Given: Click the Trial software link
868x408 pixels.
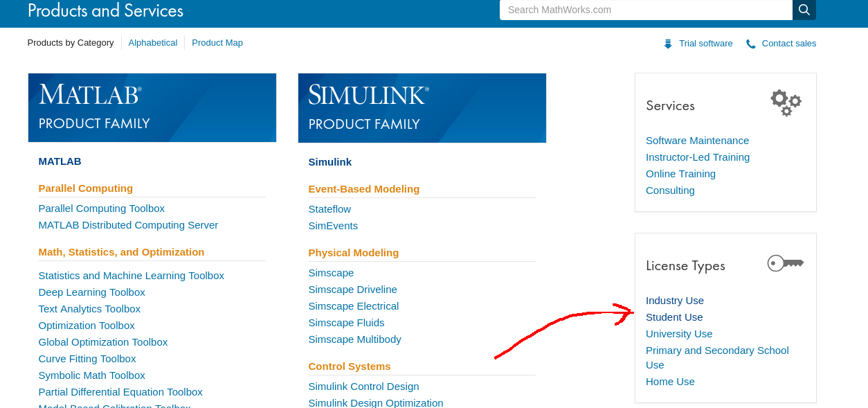Looking at the screenshot, I should [705, 43].
